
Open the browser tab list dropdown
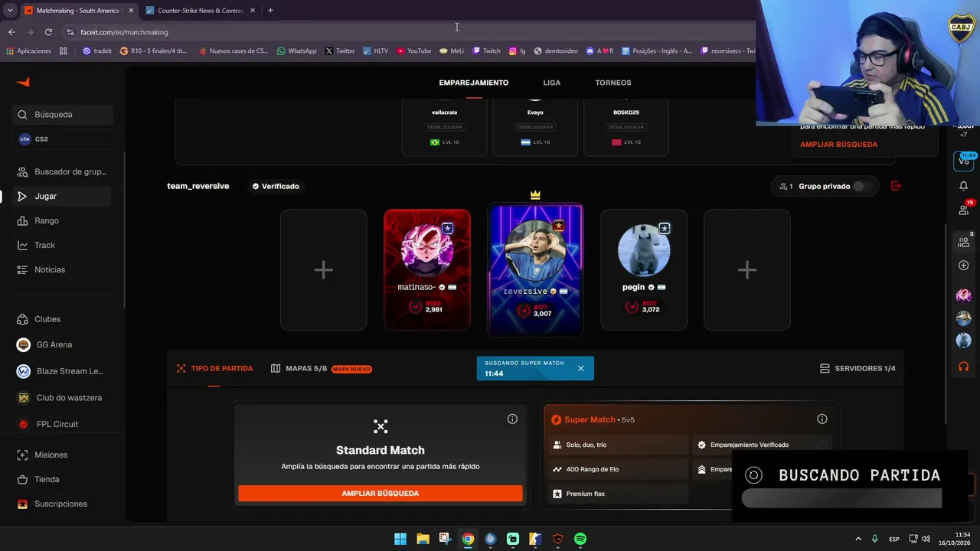[10, 10]
